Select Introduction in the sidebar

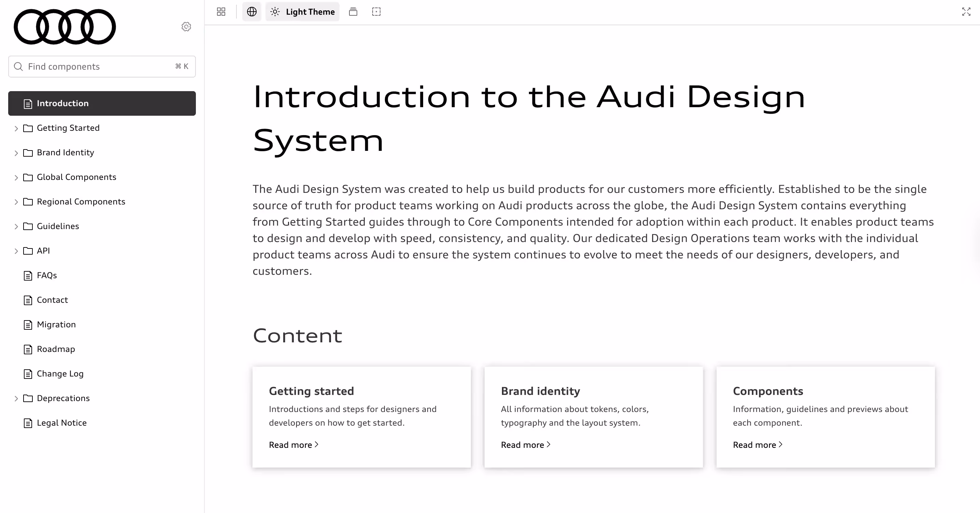(x=102, y=103)
